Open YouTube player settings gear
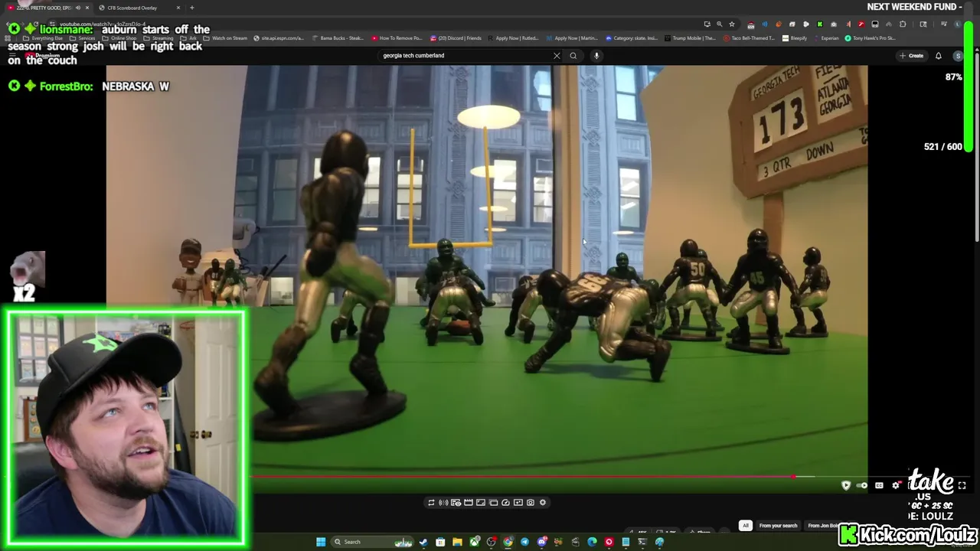 tap(896, 485)
